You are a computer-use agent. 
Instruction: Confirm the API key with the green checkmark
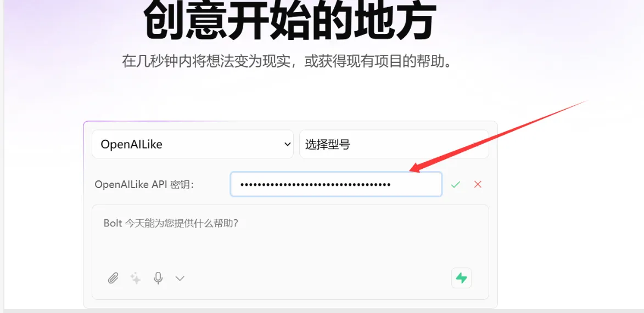[456, 185]
